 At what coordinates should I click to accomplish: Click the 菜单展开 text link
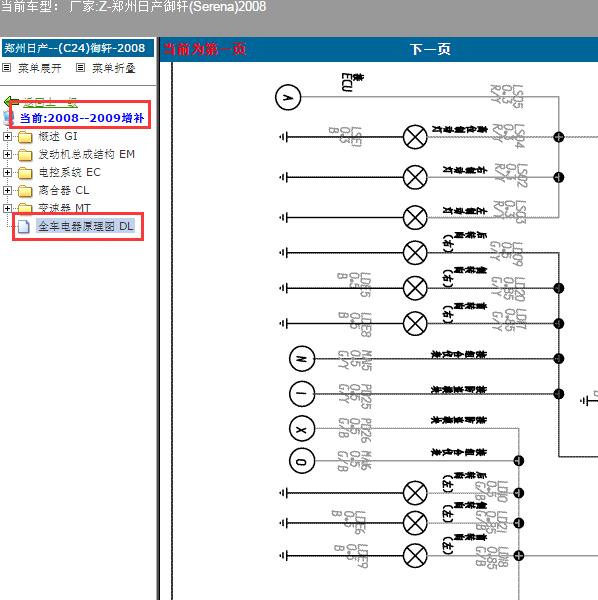coord(40,68)
